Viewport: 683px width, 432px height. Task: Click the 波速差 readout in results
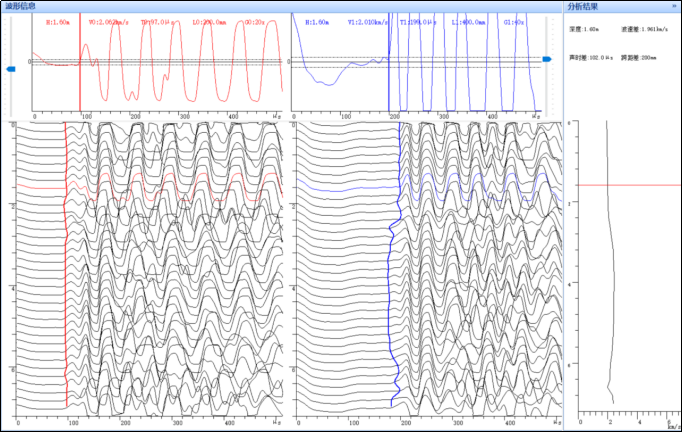642,31
